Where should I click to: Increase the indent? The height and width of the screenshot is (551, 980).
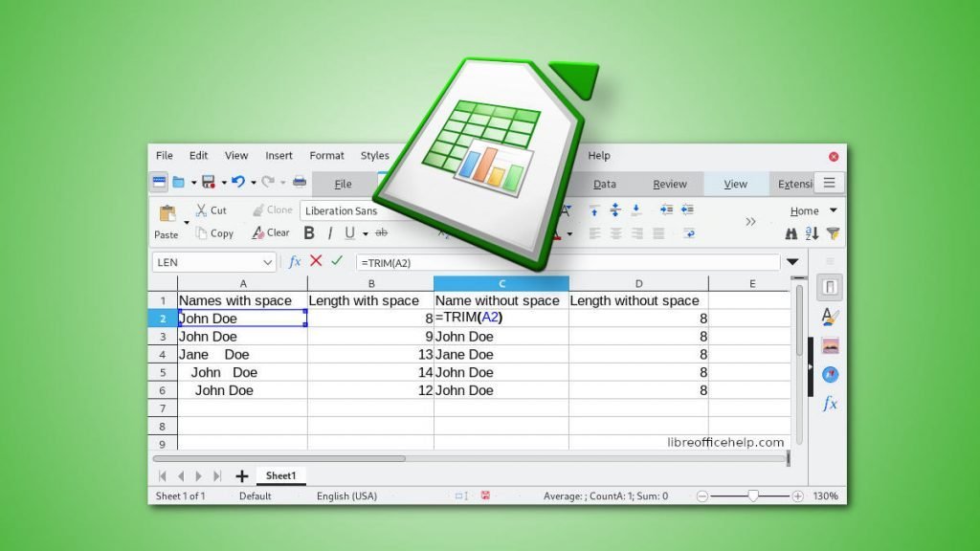(666, 209)
